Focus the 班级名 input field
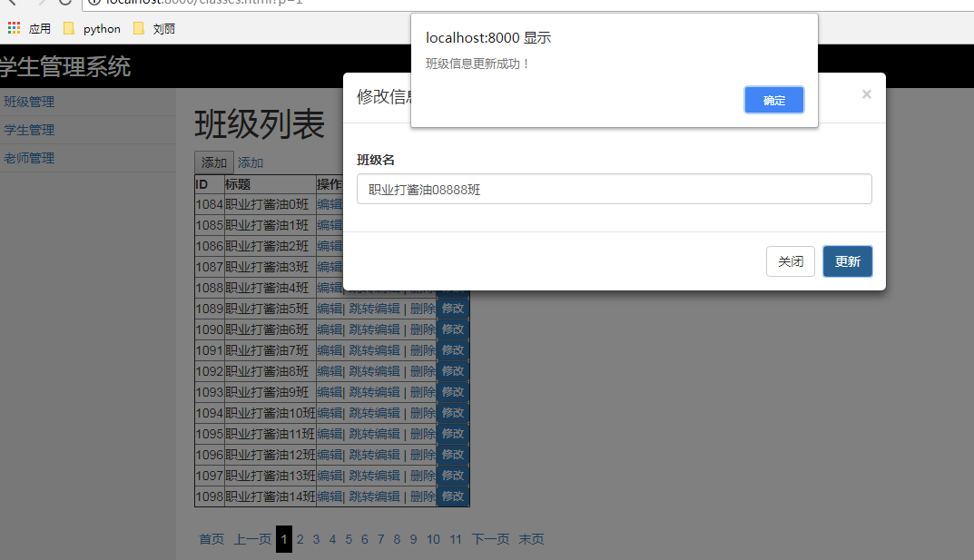Image resolution: width=974 pixels, height=560 pixels. [615, 190]
